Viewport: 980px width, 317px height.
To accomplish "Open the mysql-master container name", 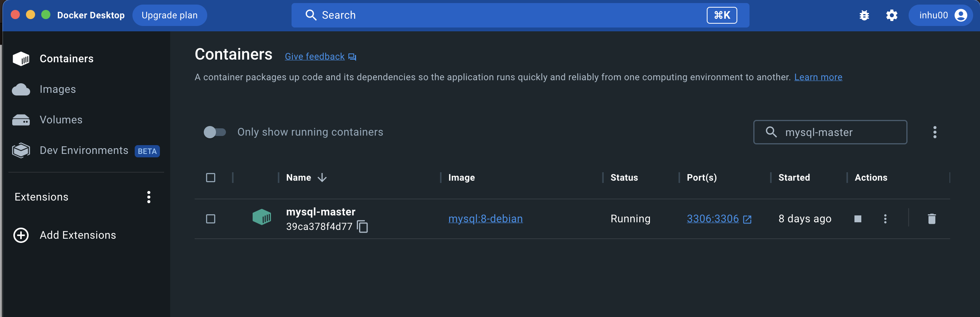I will (321, 212).
